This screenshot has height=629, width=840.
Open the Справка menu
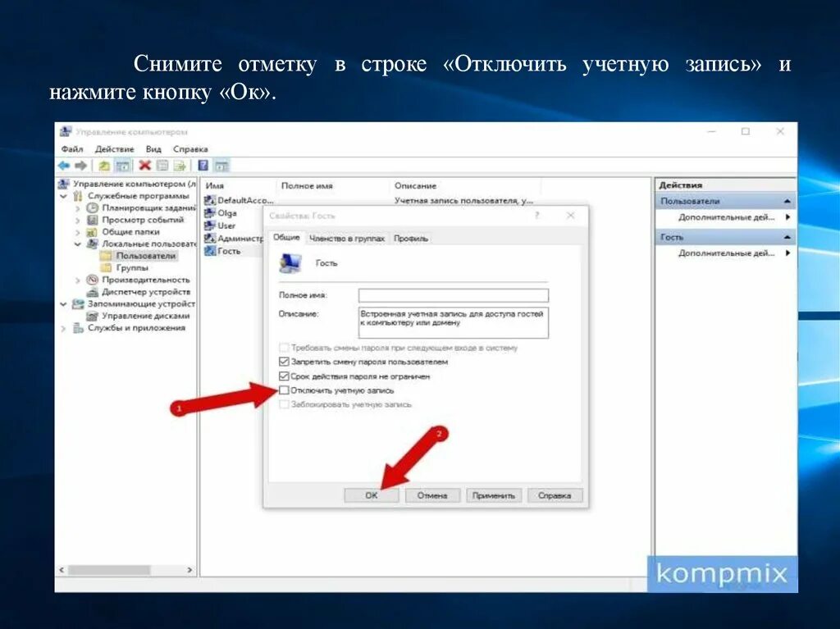(190, 149)
